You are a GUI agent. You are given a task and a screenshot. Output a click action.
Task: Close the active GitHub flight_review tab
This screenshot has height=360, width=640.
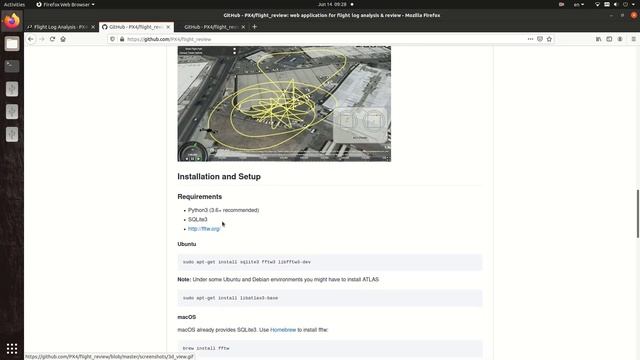click(x=168, y=27)
